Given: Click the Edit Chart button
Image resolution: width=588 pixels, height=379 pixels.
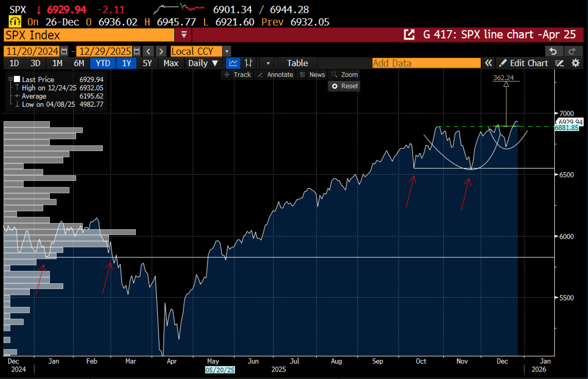Looking at the screenshot, I should tap(524, 63).
